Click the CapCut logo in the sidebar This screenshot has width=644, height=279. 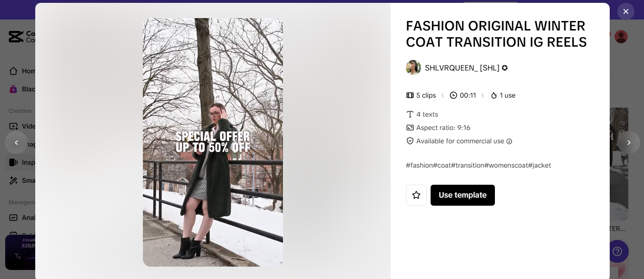[x=16, y=37]
